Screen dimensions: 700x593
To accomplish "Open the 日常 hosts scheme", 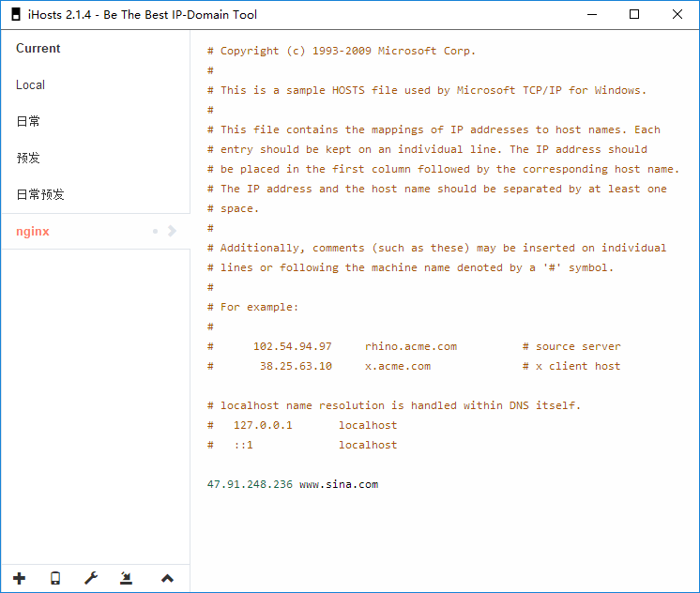I will point(28,122).
